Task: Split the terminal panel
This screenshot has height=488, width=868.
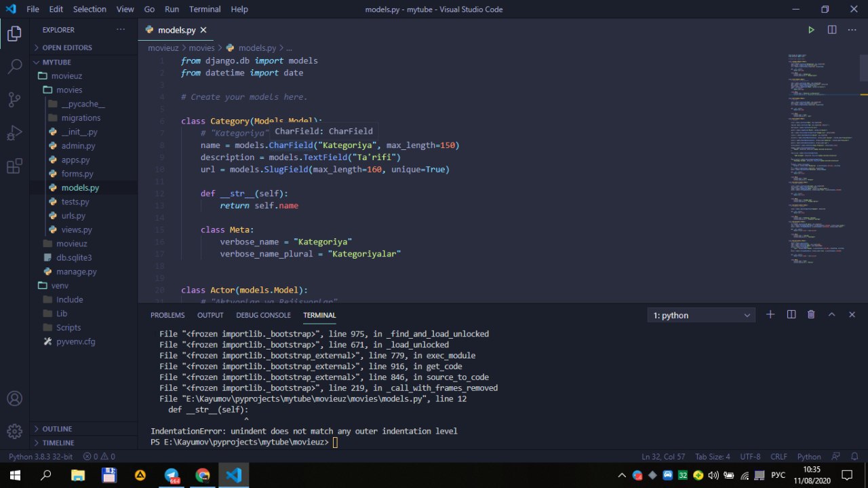Action: (791, 314)
